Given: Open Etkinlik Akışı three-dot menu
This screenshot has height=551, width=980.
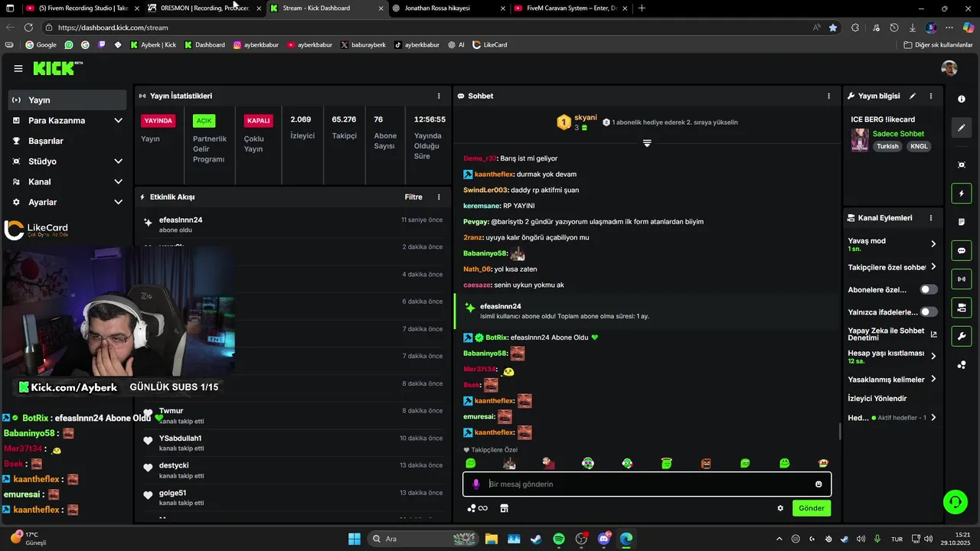Looking at the screenshot, I should point(439,197).
